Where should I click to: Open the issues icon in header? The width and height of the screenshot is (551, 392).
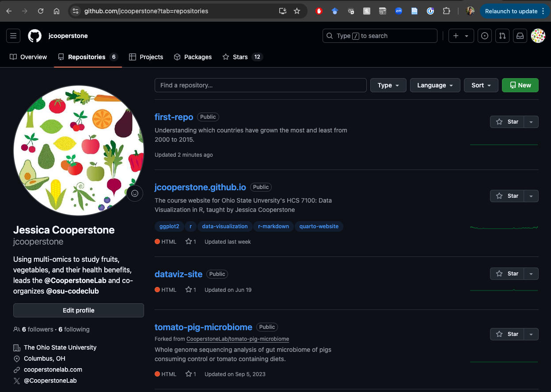pyautogui.click(x=485, y=36)
